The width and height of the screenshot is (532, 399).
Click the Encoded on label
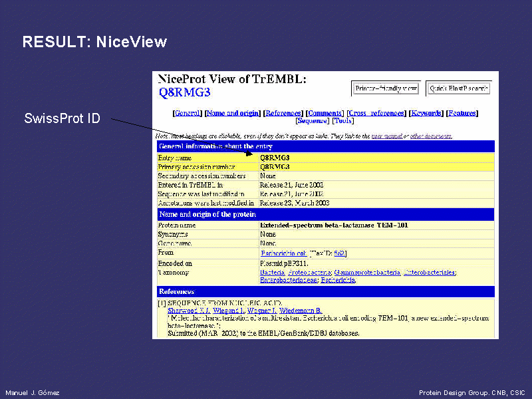pyautogui.click(x=175, y=263)
